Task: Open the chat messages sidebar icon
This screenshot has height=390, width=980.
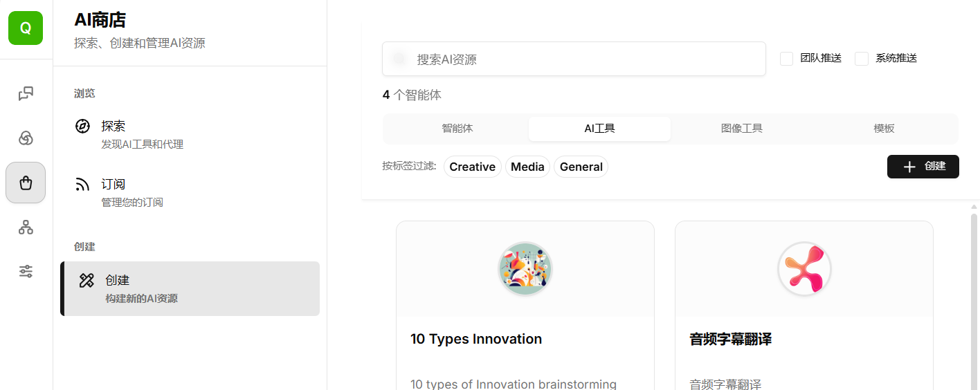Action: point(26,94)
